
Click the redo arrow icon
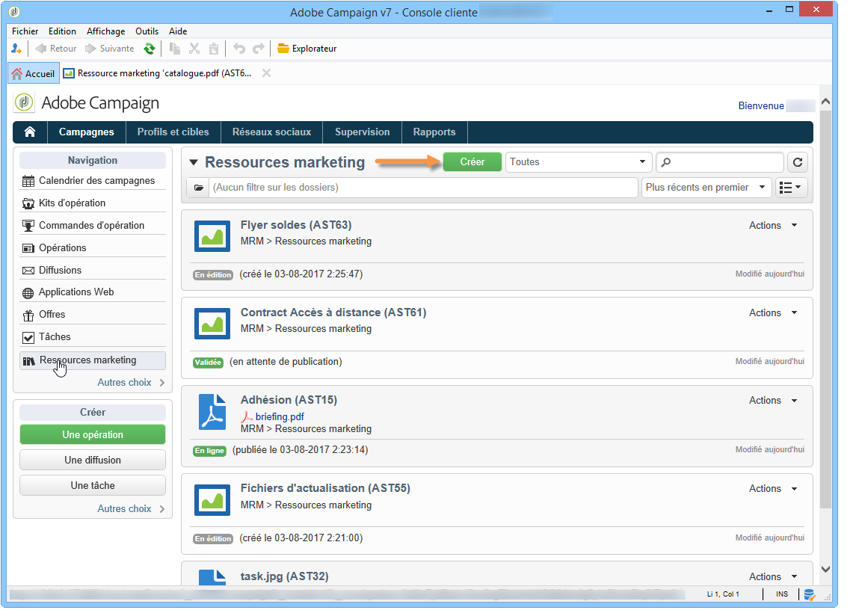click(259, 49)
